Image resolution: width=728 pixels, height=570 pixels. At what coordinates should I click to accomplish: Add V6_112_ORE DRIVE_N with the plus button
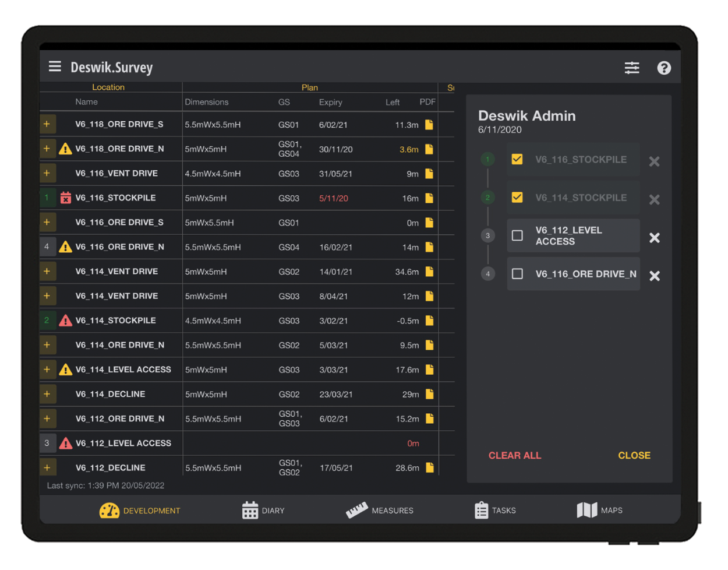point(47,418)
